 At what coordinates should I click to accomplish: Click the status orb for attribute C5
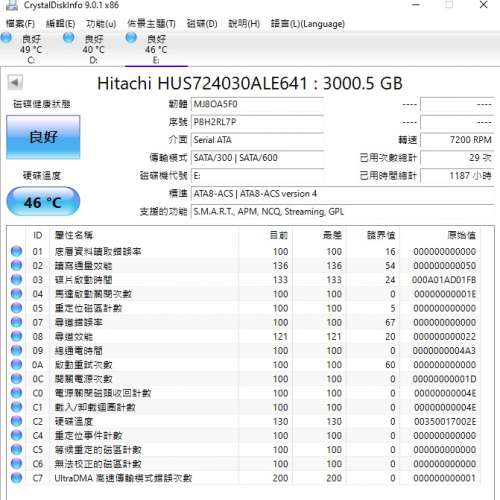[16, 449]
